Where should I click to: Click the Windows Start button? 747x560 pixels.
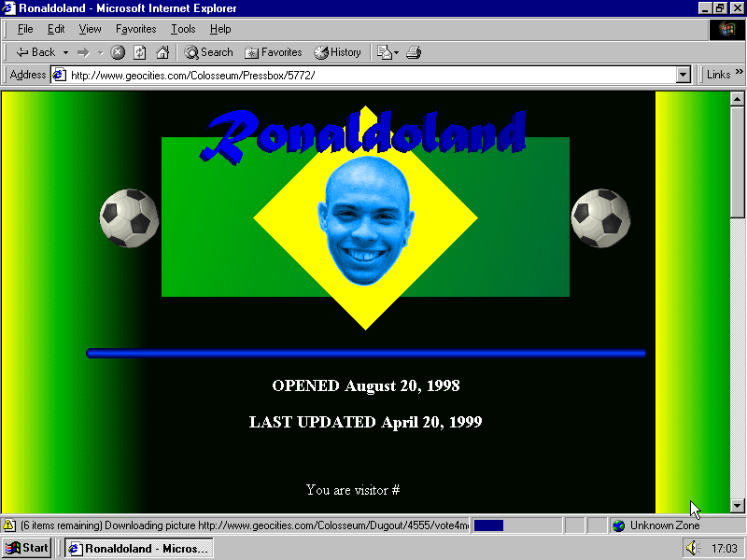tap(27, 548)
